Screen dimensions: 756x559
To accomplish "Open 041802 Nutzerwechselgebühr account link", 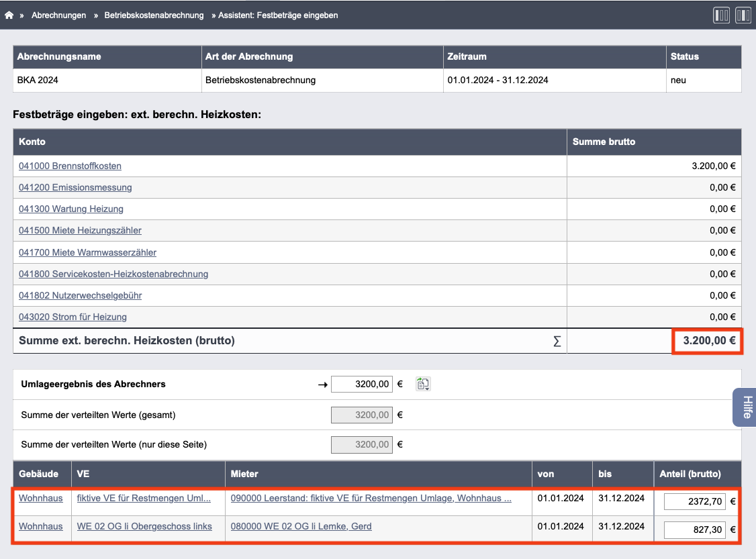I will (x=80, y=295).
